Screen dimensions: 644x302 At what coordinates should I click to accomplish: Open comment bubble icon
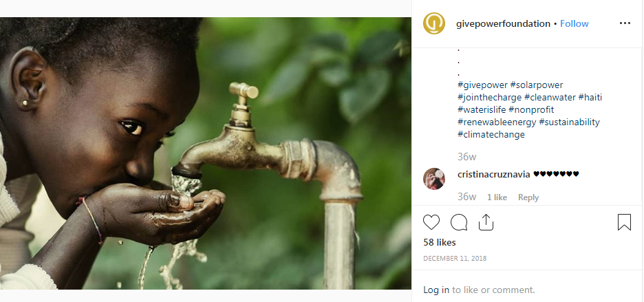click(459, 222)
